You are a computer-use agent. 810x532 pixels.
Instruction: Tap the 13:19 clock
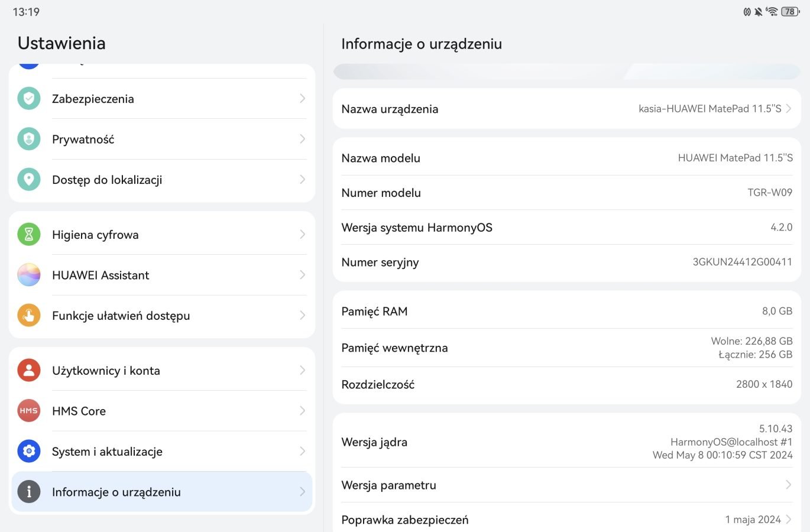[26, 12]
